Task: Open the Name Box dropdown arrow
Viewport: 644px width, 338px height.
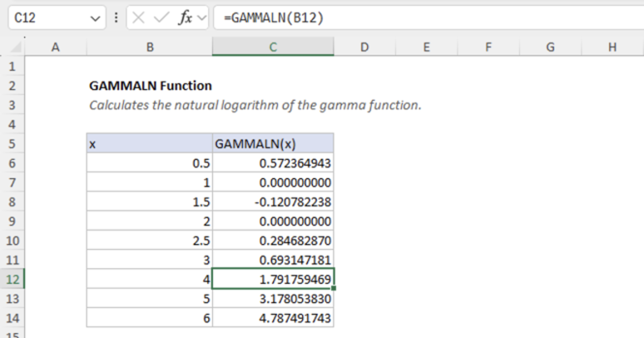Action: [96, 18]
